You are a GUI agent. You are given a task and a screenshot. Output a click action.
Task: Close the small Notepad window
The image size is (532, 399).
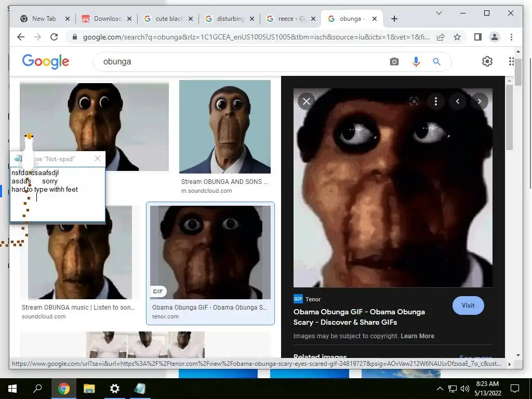click(x=98, y=158)
